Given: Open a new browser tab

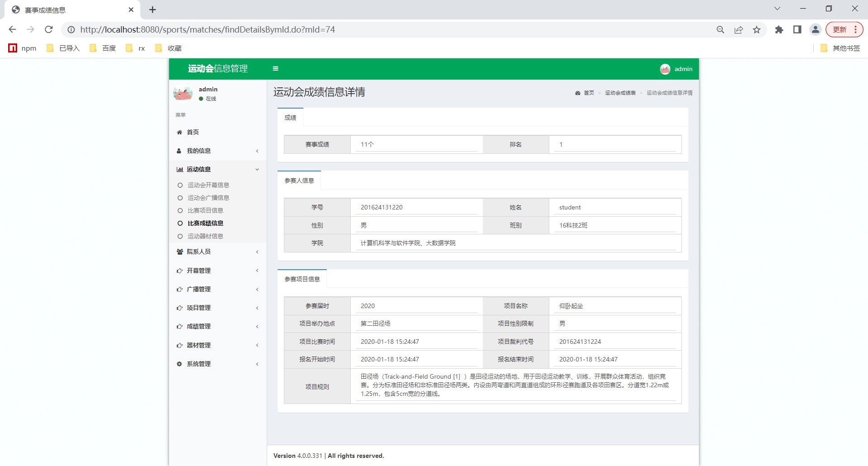Looking at the screenshot, I should click(x=153, y=10).
